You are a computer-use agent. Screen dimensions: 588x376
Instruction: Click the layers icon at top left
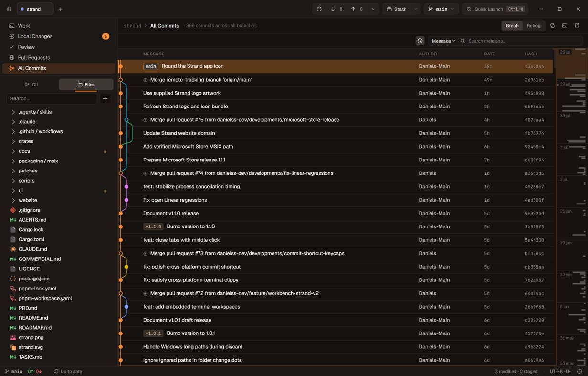coord(9,9)
